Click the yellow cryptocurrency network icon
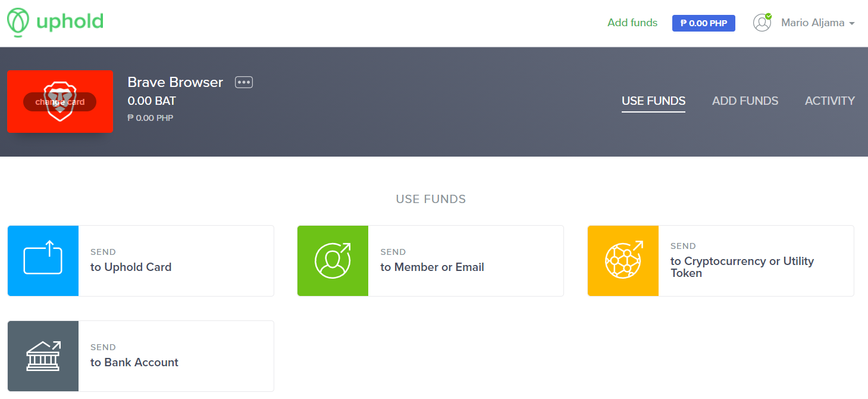 pos(623,261)
